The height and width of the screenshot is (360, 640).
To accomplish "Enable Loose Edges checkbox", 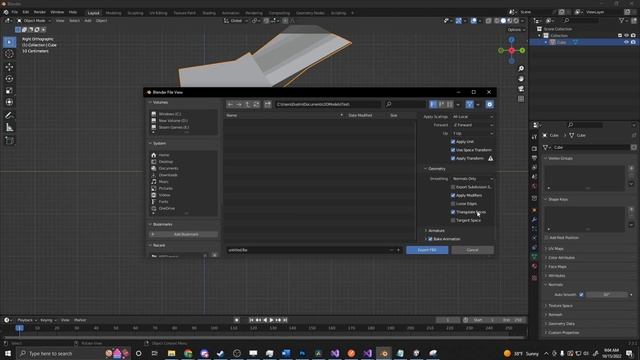I will click(x=453, y=204).
